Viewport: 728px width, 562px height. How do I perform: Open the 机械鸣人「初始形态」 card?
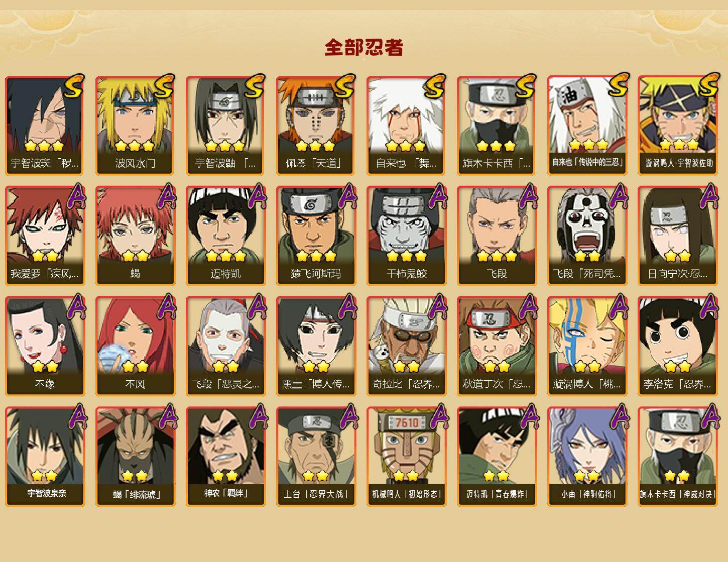click(406, 457)
